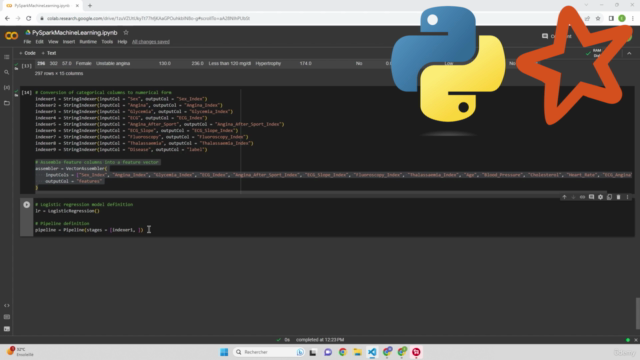Viewport: 640px width, 360px height.
Task: Open File Explorer from the taskbar
Action: click(x=357, y=352)
